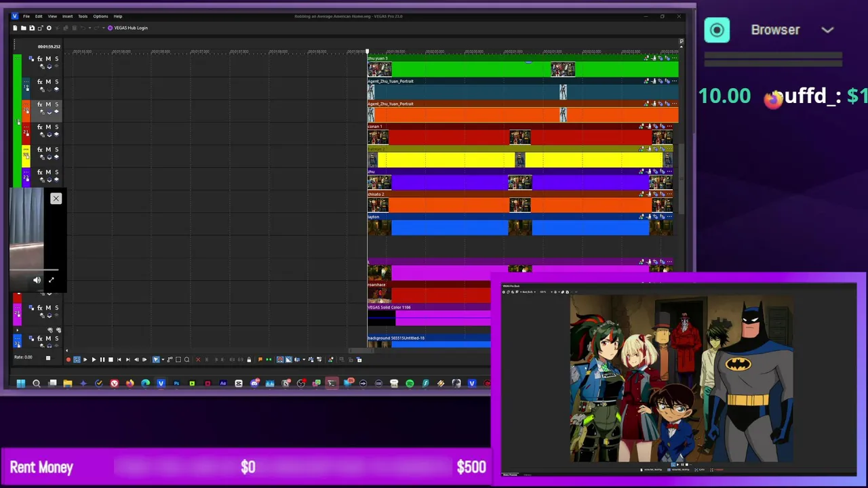Screen dimensions: 868x488
Task: Open File Explorer from taskbar
Action: pos(68,384)
